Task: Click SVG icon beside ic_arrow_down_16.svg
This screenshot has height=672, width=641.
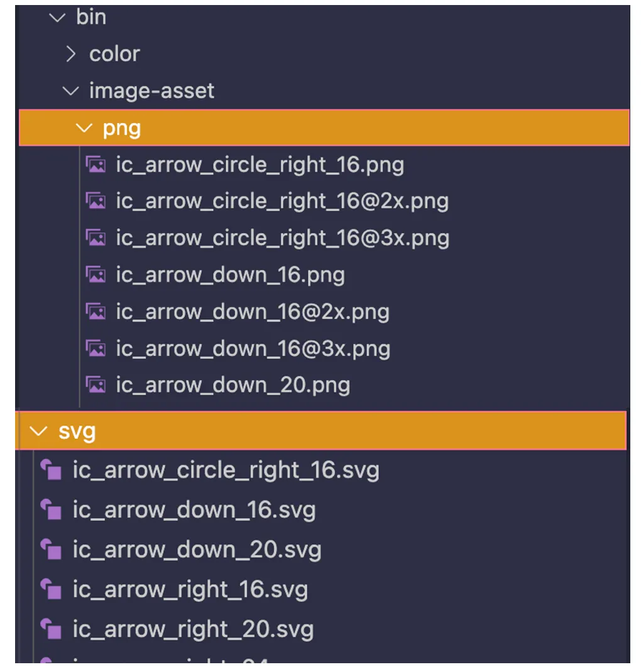Action: (x=51, y=510)
